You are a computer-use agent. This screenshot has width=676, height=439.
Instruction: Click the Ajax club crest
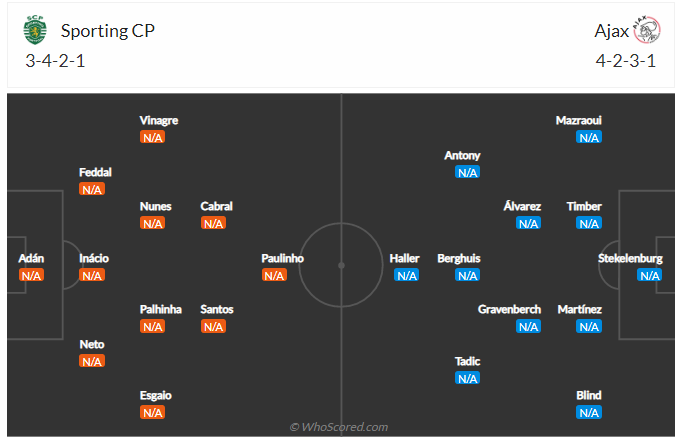pos(647,31)
